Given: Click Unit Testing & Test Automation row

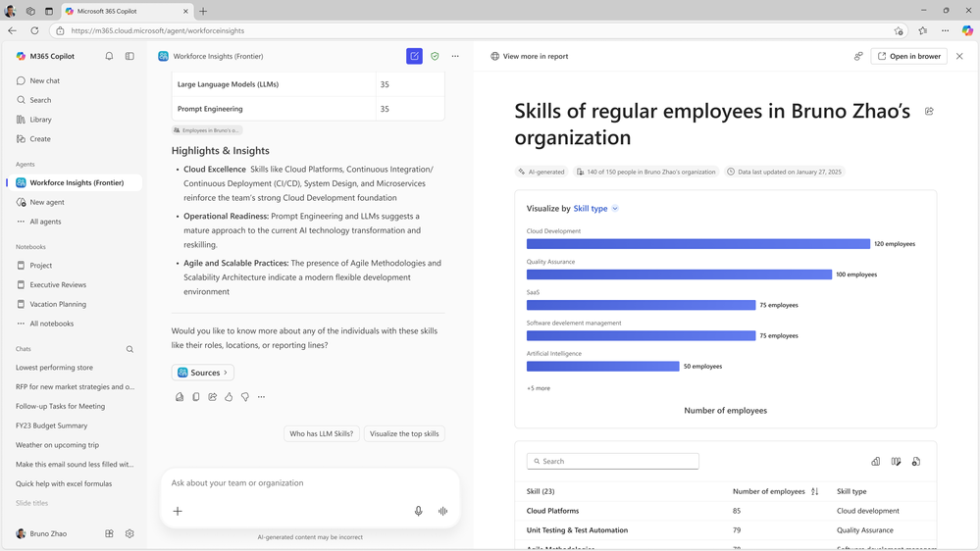Looking at the screenshot, I should (x=725, y=529).
